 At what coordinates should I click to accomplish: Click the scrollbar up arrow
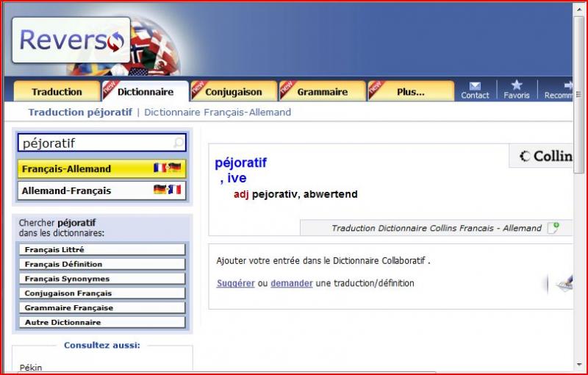tap(579, 9)
